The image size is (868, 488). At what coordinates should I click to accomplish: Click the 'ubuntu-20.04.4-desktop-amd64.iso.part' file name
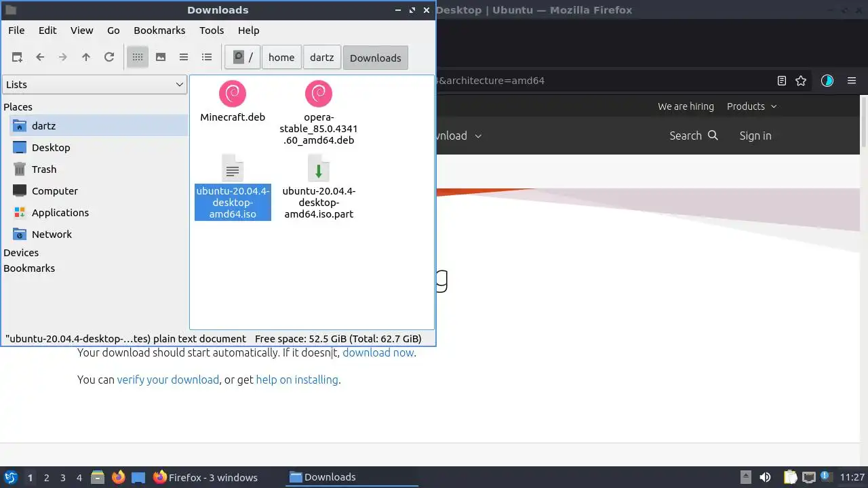[x=319, y=203]
